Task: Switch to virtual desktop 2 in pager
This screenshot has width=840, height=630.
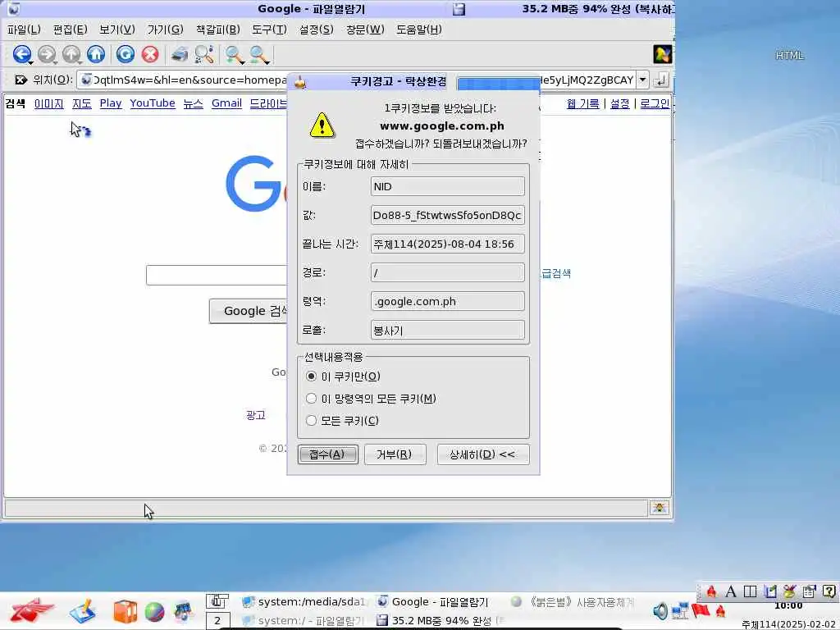Action: pyautogui.click(x=217, y=621)
